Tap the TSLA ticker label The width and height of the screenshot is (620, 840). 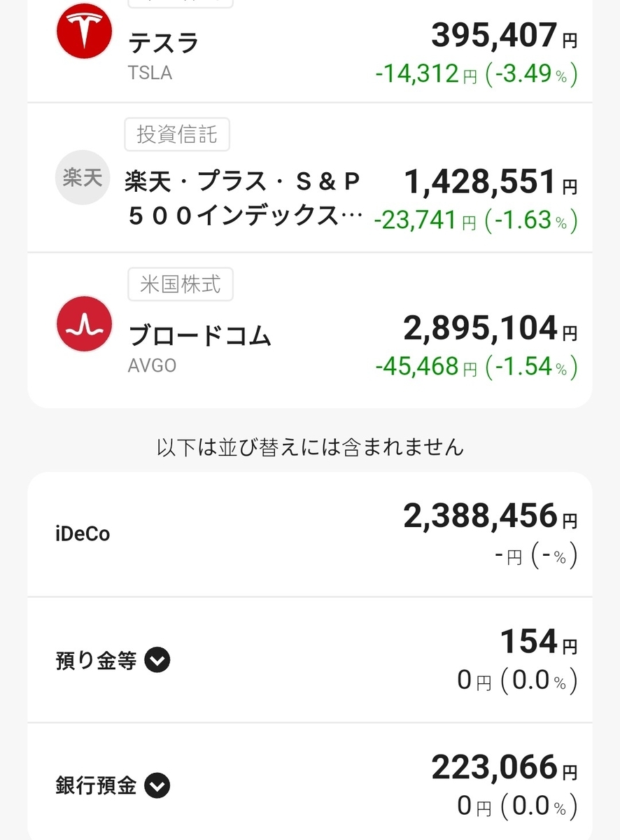click(150, 73)
